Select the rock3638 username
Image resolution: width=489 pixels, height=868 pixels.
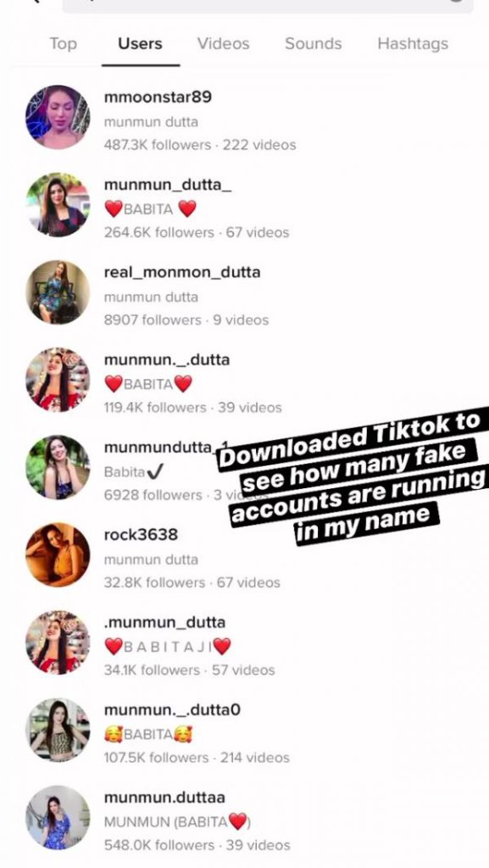(141, 535)
